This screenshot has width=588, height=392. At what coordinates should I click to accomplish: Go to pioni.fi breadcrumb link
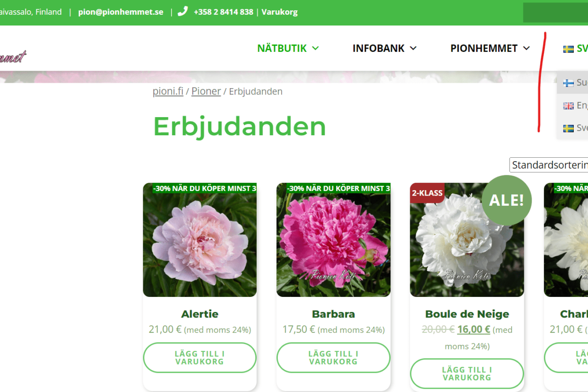pyautogui.click(x=168, y=91)
